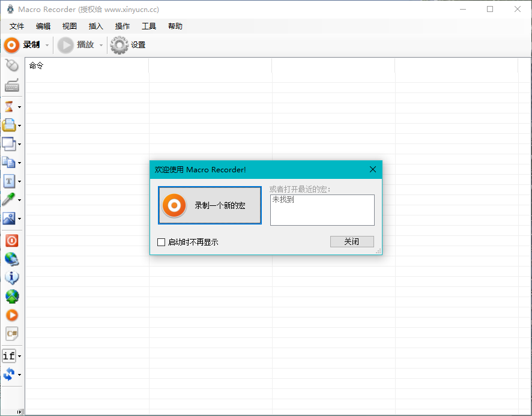Click the window command icon in sidebar
The height and width of the screenshot is (416, 532).
click(9, 144)
